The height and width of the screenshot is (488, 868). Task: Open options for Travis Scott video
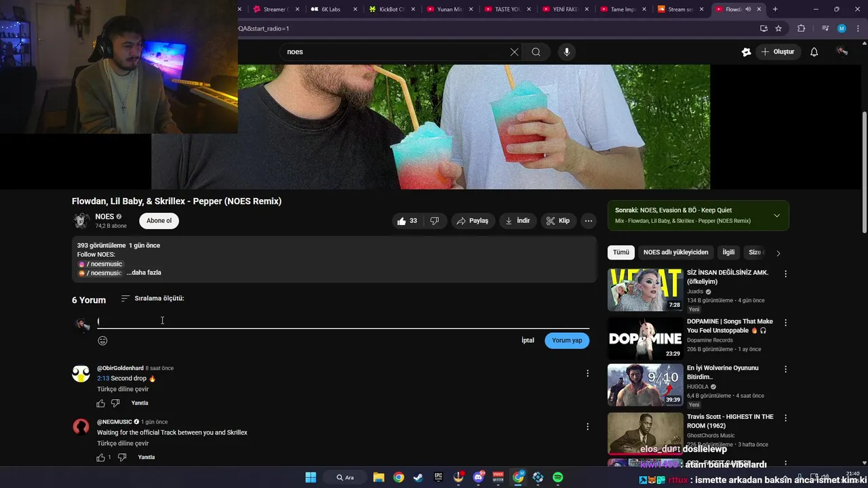click(x=785, y=418)
